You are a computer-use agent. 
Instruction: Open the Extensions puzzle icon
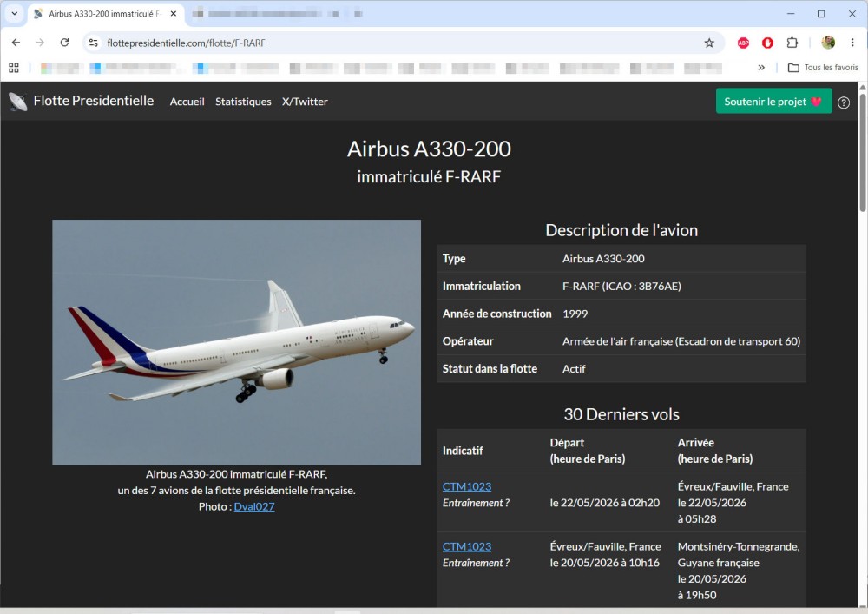792,43
